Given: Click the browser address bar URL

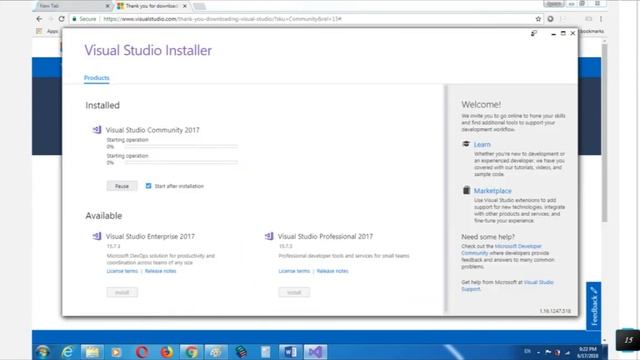Looking at the screenshot, I should 222,19.
